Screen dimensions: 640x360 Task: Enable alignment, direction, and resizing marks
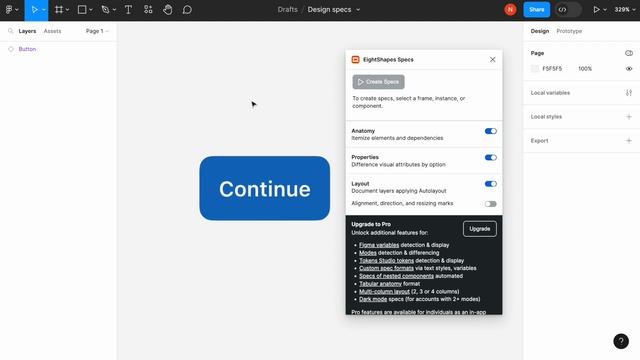click(x=491, y=204)
